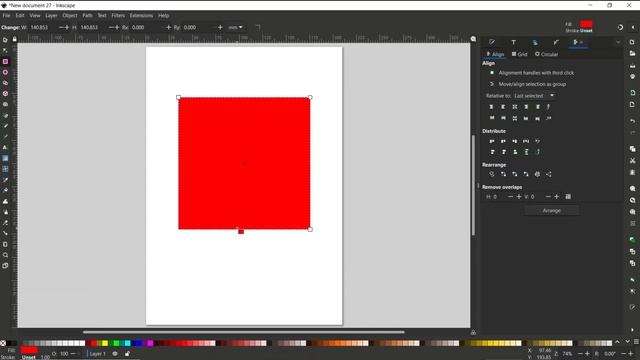
Task: Increase Remove overlaps H gap plus
Action: pos(519,197)
